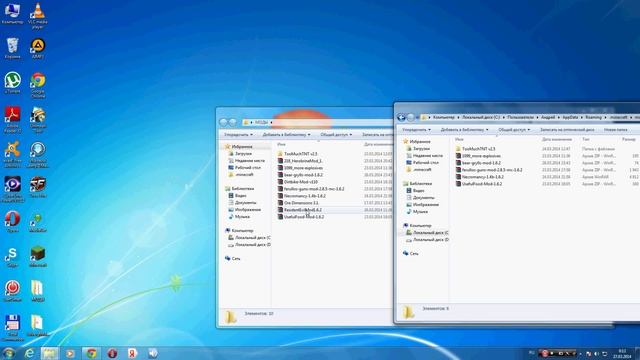Select the Google Chrome desktop shortcut

point(38,85)
